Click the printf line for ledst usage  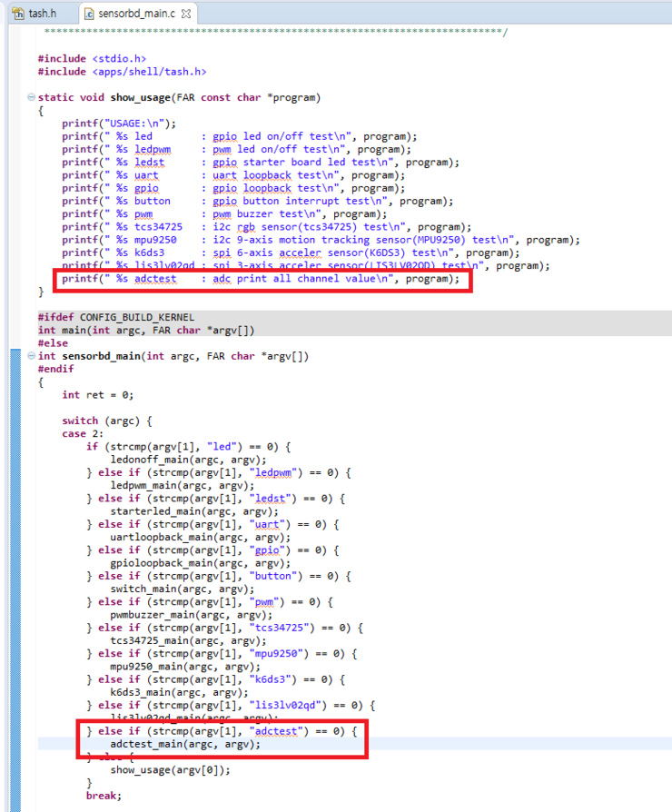point(261,162)
